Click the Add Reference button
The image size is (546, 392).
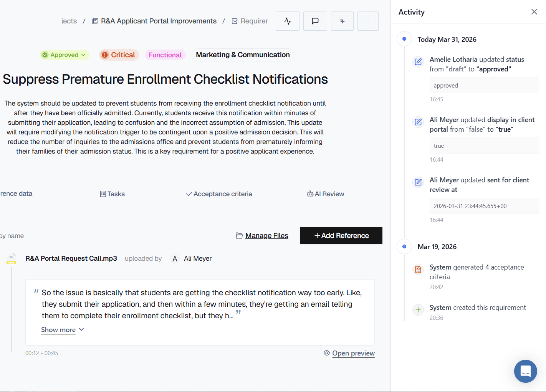point(341,235)
